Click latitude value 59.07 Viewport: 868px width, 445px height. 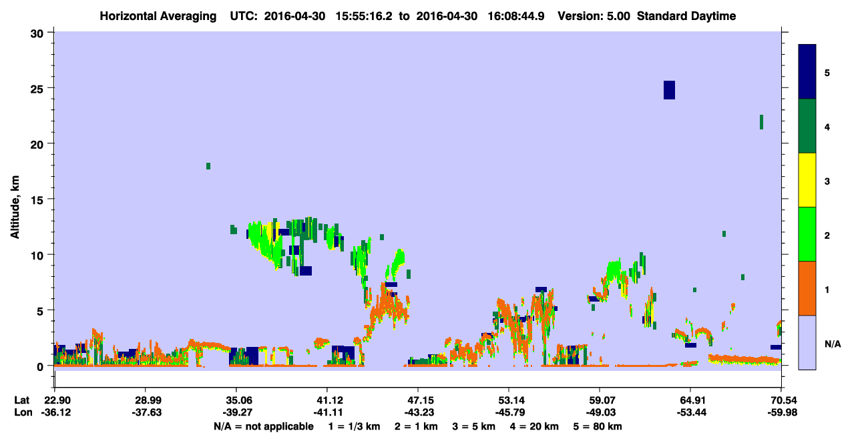point(600,400)
